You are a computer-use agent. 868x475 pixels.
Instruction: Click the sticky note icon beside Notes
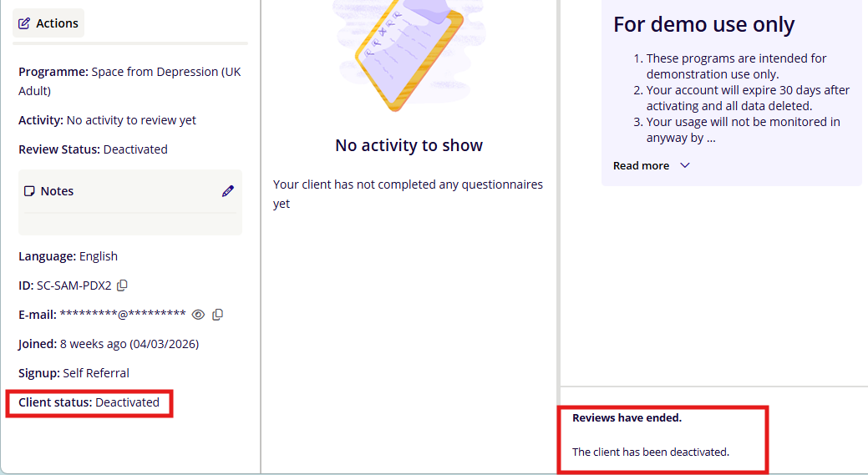pos(29,191)
